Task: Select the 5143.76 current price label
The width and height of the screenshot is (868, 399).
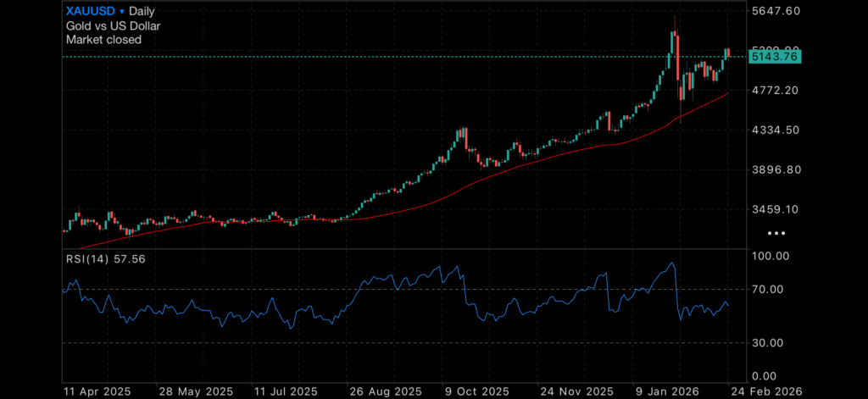Action: tap(775, 57)
